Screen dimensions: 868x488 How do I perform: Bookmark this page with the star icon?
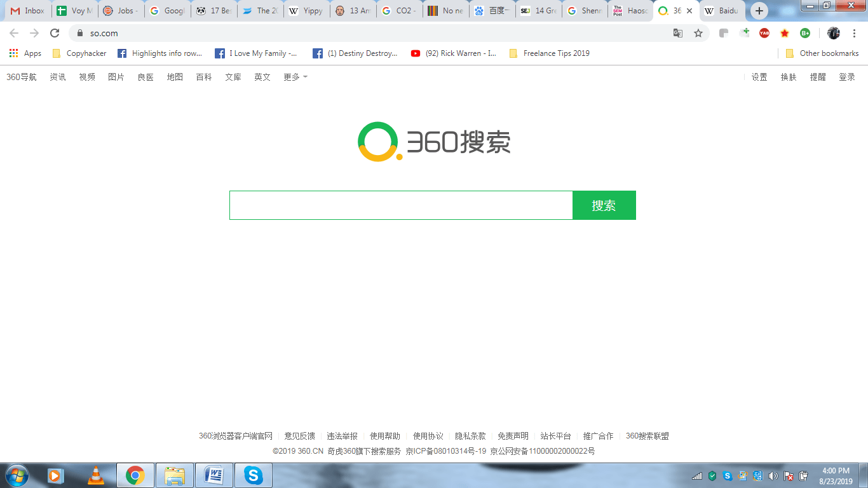click(x=698, y=33)
